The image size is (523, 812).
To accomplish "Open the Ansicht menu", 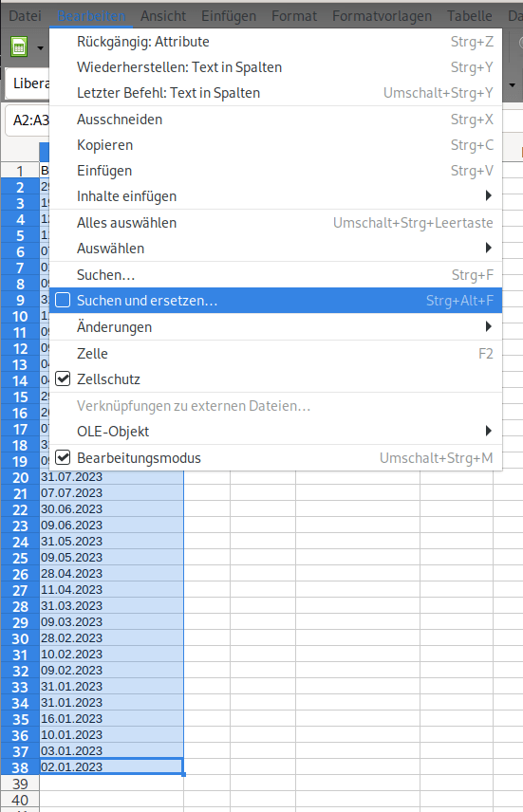I will point(163,16).
